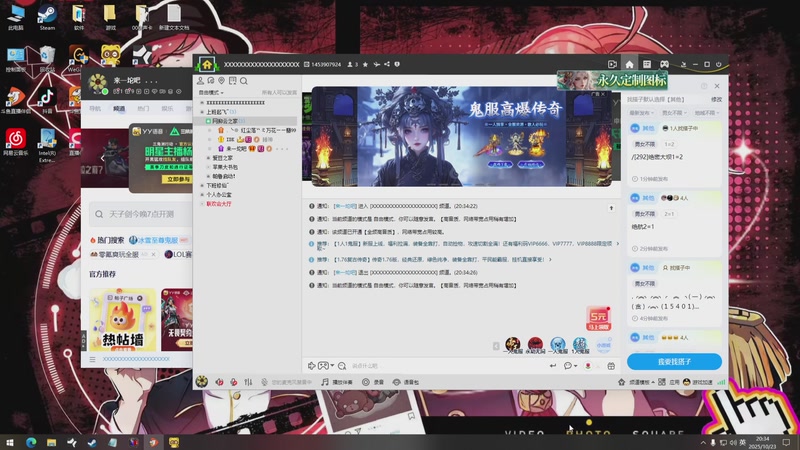
Task: Click the scroll-to-top arrow in chat area
Action: pyautogui.click(x=611, y=208)
